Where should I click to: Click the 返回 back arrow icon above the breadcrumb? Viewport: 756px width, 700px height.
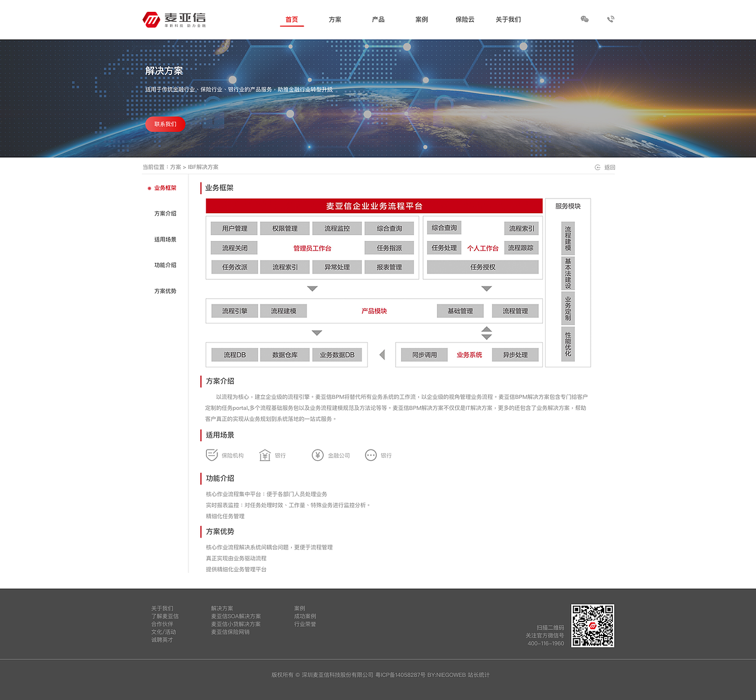597,167
